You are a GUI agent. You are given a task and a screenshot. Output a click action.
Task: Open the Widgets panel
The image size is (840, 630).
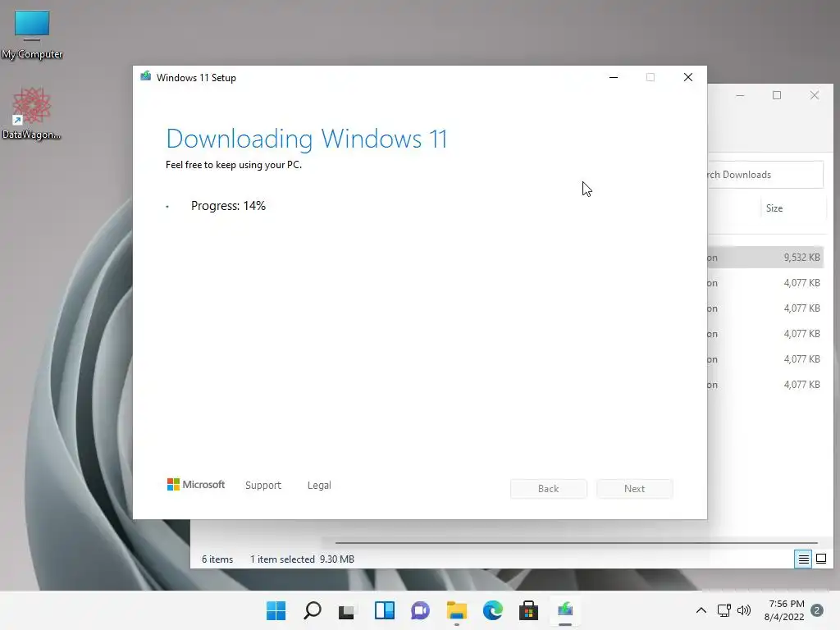385,610
